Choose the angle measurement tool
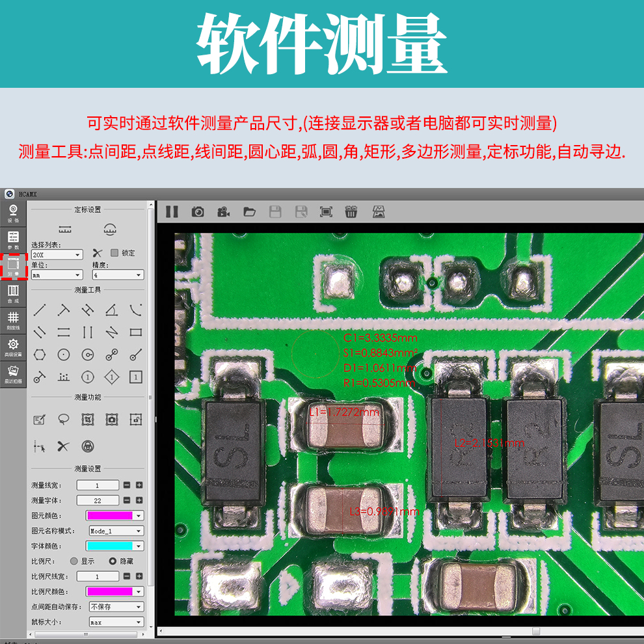Screen dimensions: 644x644 point(111,310)
